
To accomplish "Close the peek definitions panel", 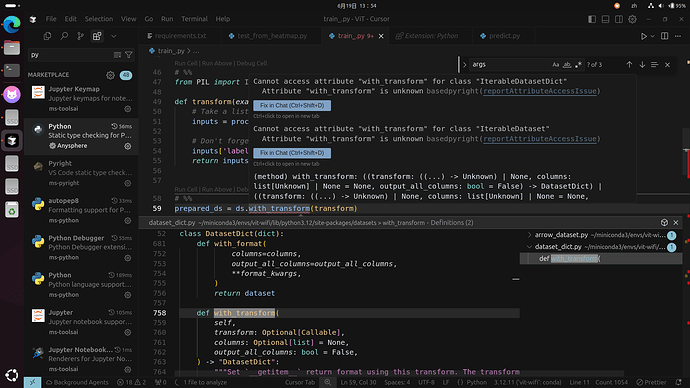I will [x=676, y=223].
